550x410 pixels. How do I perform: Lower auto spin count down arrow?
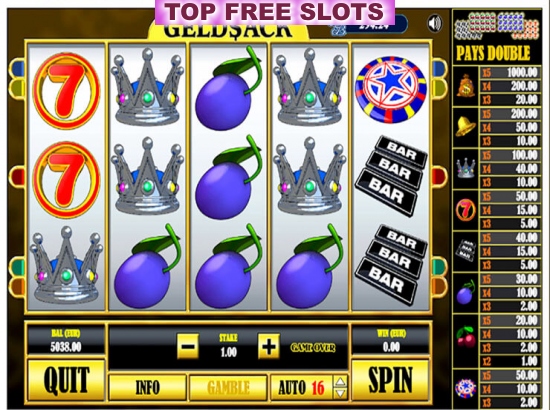(x=340, y=393)
